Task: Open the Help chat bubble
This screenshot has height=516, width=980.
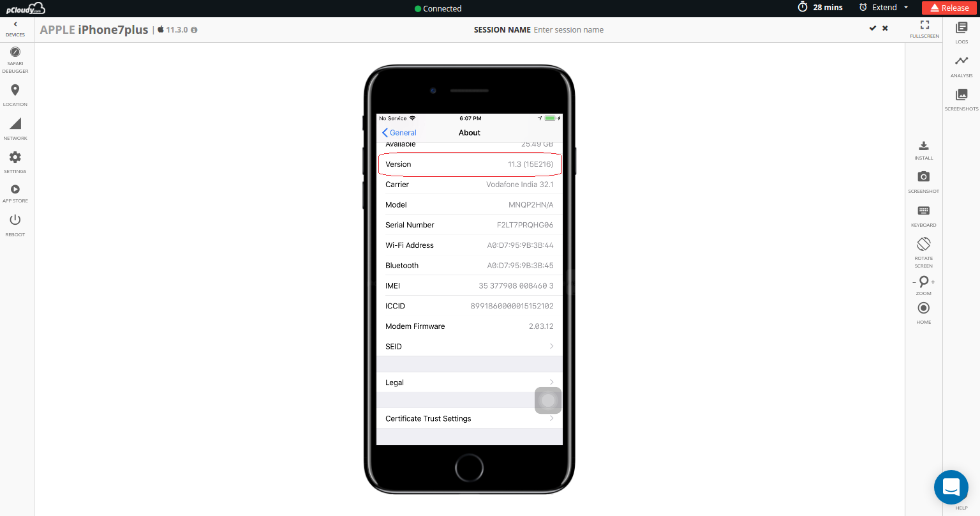Action: (x=951, y=487)
